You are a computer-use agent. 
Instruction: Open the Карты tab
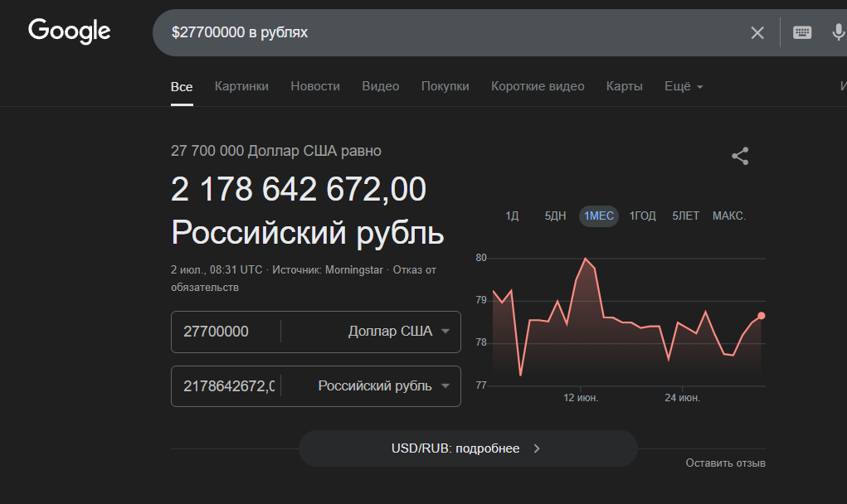pyautogui.click(x=624, y=86)
